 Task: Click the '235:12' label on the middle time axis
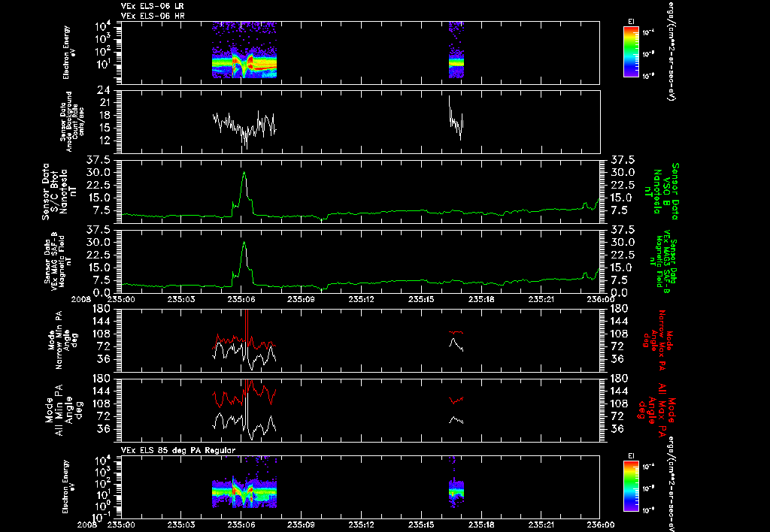point(361,299)
